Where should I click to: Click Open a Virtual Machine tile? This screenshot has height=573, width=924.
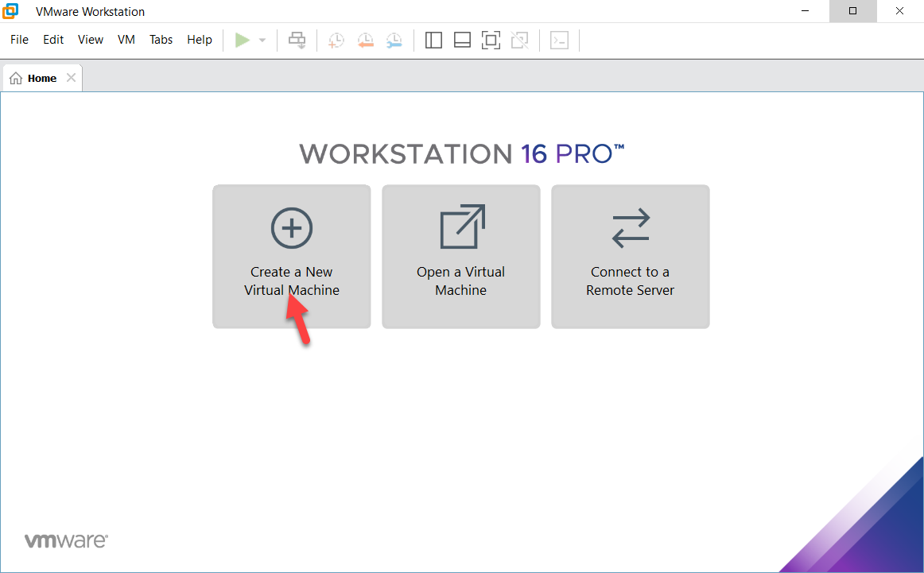[x=461, y=257]
